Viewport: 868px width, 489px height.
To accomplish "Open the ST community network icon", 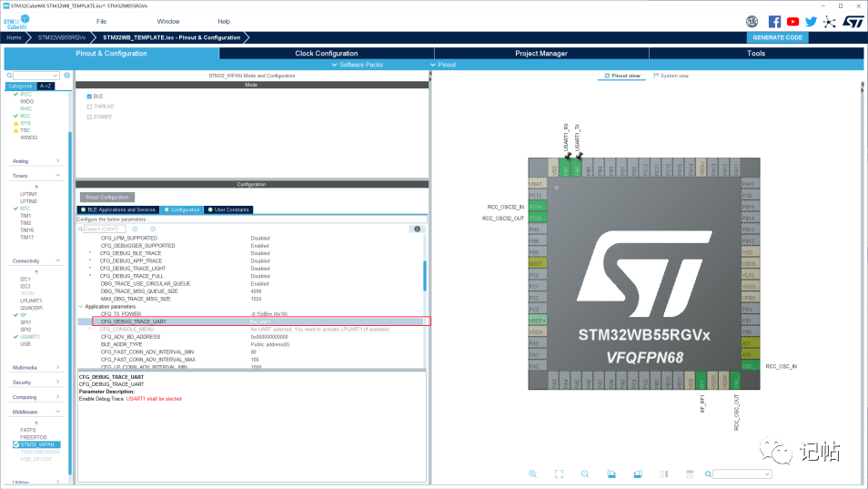I will point(829,22).
